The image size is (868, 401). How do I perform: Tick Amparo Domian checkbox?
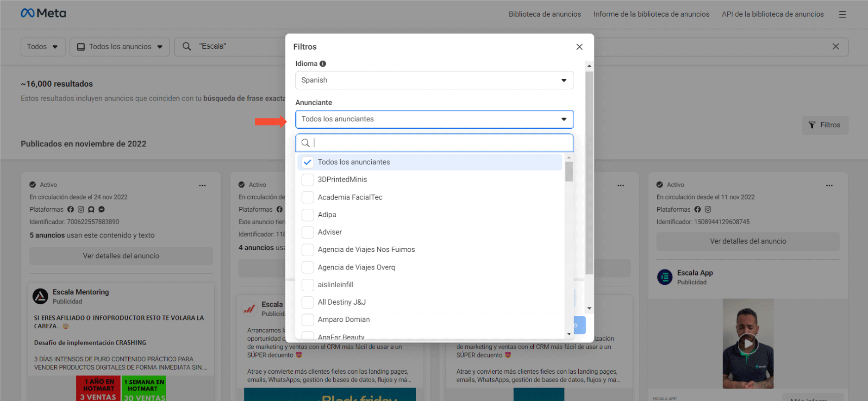click(307, 320)
